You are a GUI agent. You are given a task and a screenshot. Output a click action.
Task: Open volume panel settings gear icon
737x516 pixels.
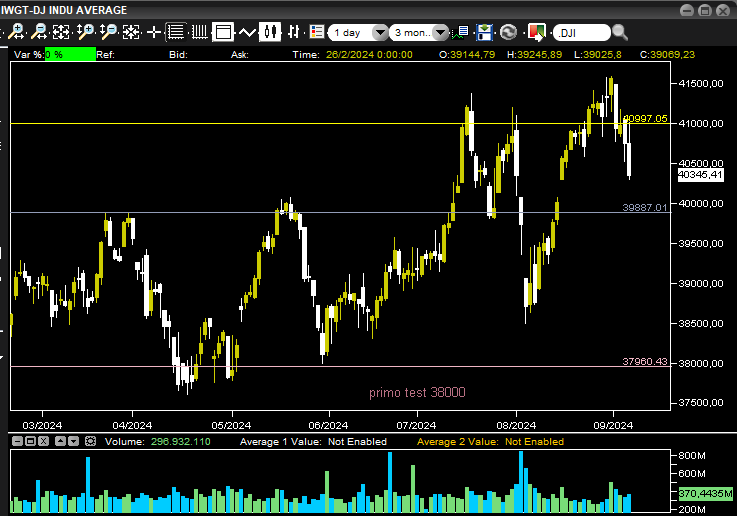tap(91, 441)
